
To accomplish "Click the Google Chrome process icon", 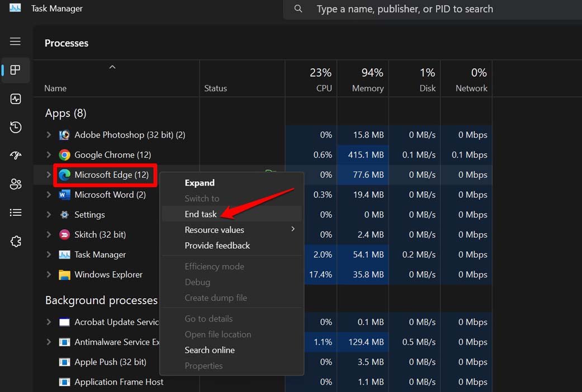I will click(x=64, y=155).
